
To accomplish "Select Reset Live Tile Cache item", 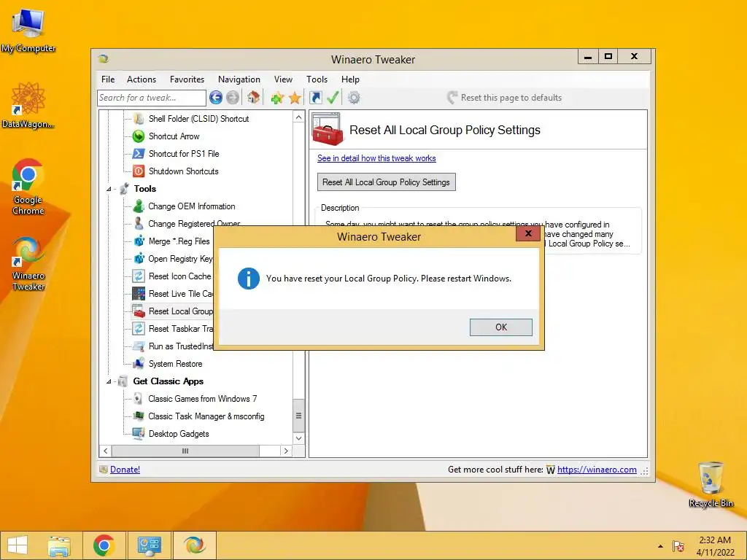I will pyautogui.click(x=181, y=294).
